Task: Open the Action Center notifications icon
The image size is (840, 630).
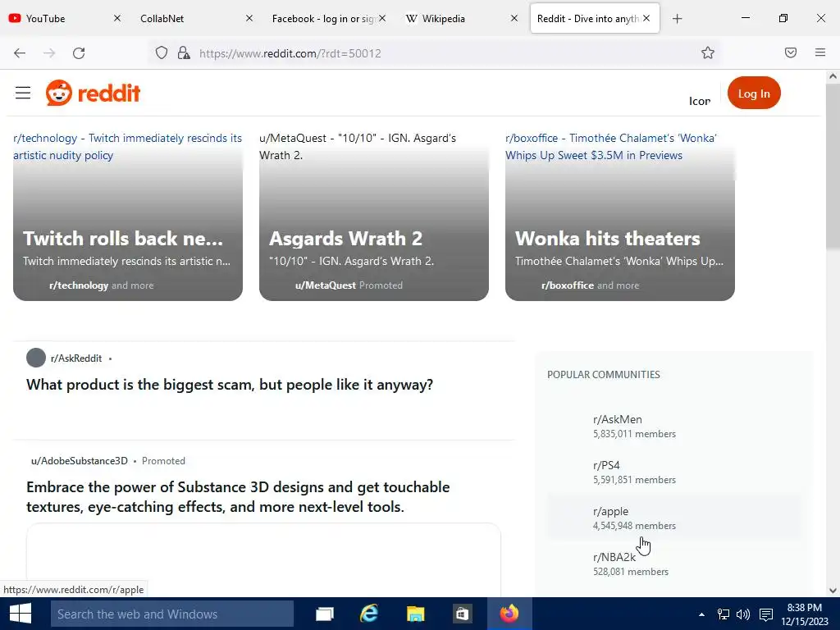Action: [x=766, y=614]
